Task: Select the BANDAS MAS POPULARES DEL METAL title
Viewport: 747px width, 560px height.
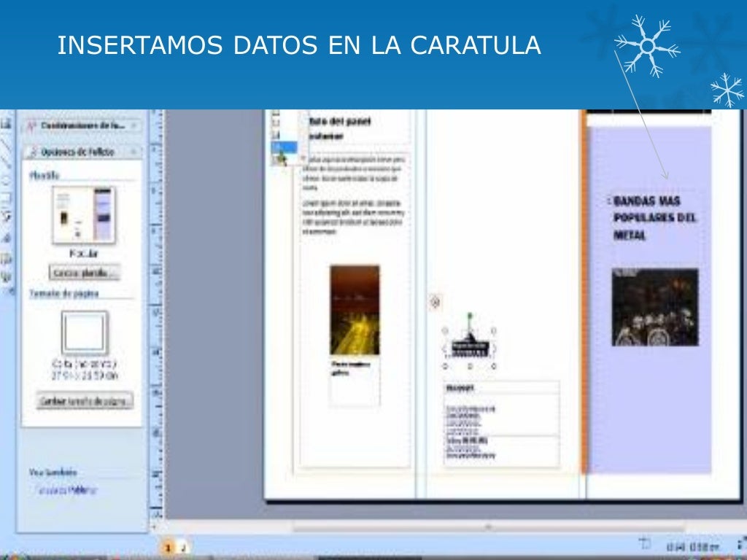Action: (654, 217)
